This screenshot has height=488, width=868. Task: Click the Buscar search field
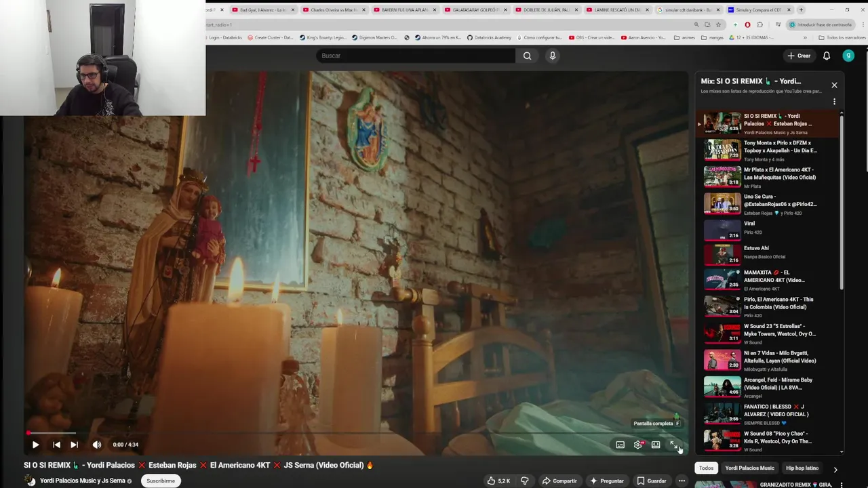pyautogui.click(x=416, y=56)
